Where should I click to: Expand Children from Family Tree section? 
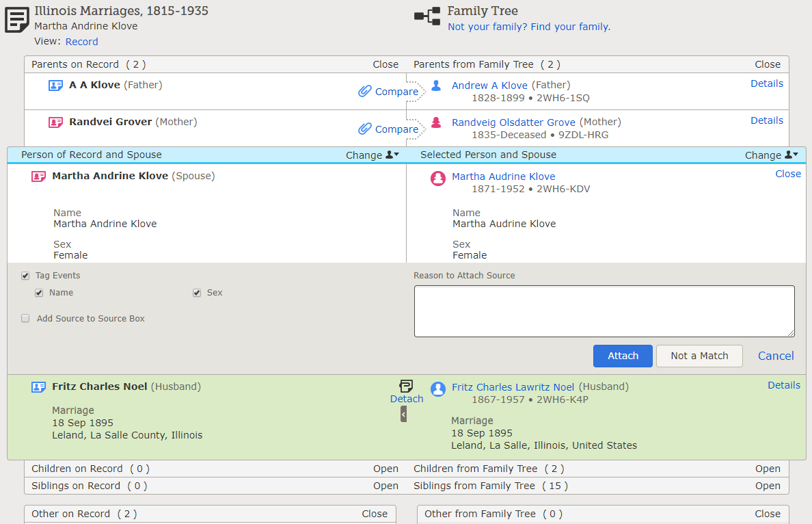pos(768,469)
